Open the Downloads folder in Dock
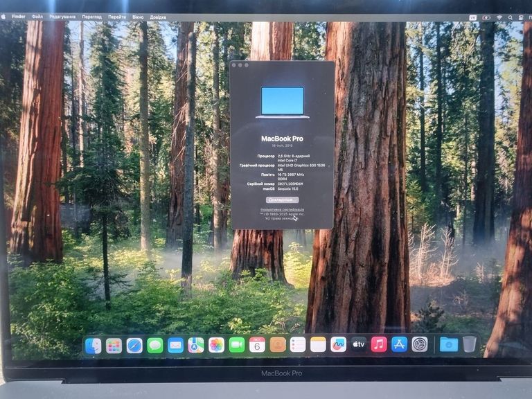The width and height of the screenshot is (532, 399). (449, 344)
